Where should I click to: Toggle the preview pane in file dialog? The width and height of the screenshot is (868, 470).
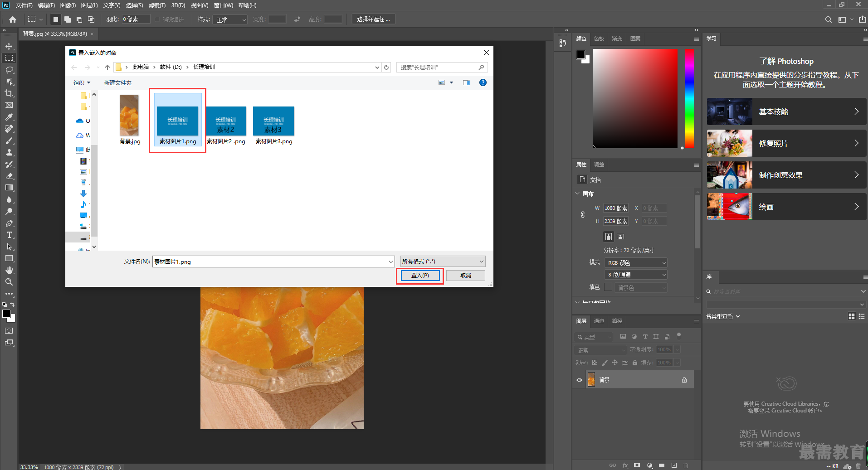(x=467, y=82)
